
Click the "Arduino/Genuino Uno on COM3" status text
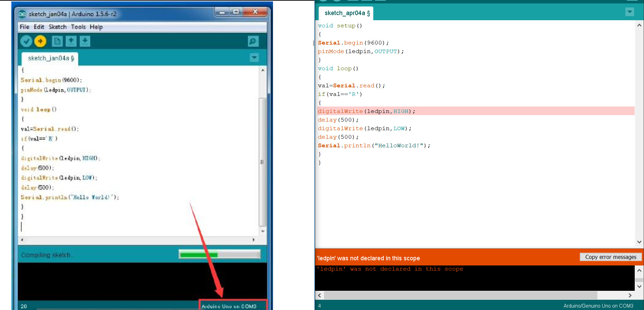click(x=598, y=306)
